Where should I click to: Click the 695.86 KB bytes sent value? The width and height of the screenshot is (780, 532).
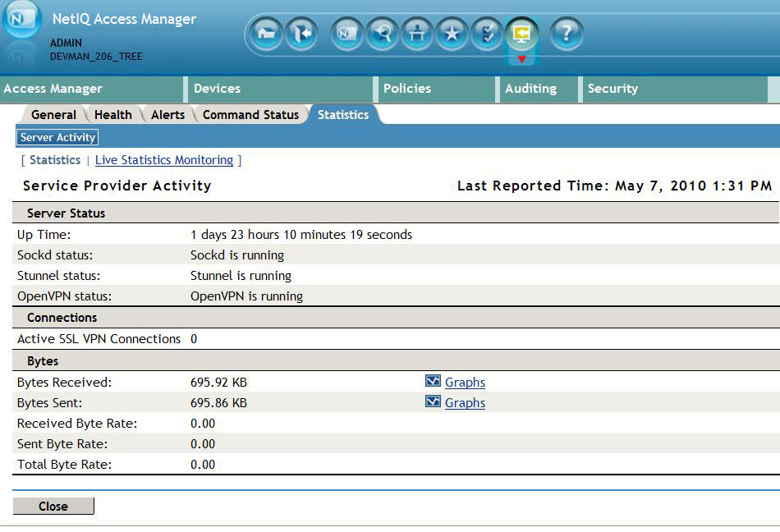point(219,403)
